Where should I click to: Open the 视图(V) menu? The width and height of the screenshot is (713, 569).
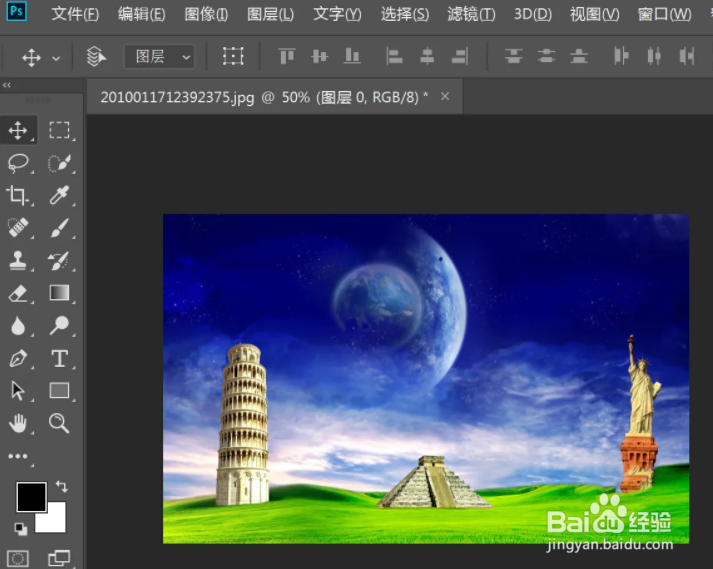pyautogui.click(x=594, y=14)
